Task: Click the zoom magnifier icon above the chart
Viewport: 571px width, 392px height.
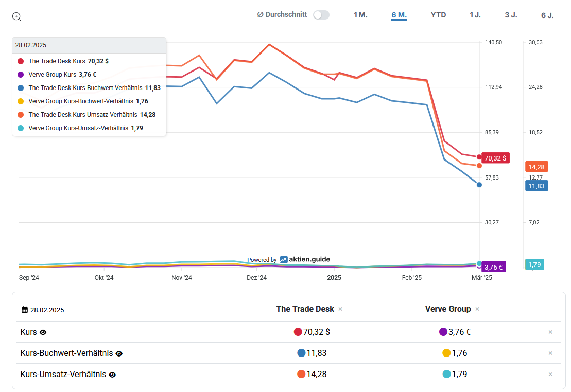Action: (x=16, y=16)
